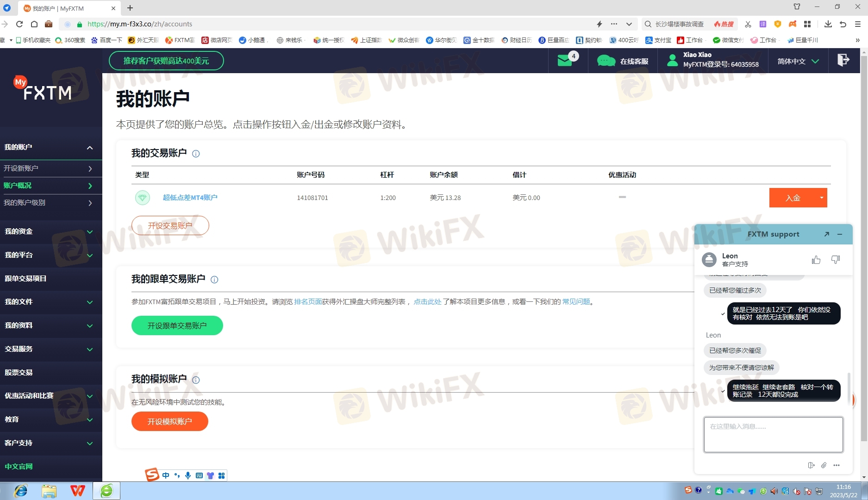Pop out the FXTM support chat window
Screen dimensions: 868x500
[x=827, y=234]
